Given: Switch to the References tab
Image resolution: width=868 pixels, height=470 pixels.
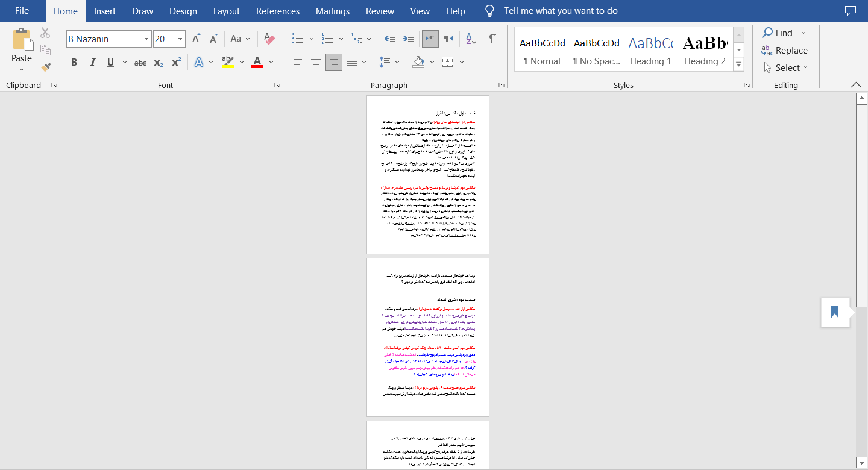Looking at the screenshot, I should coord(278,11).
